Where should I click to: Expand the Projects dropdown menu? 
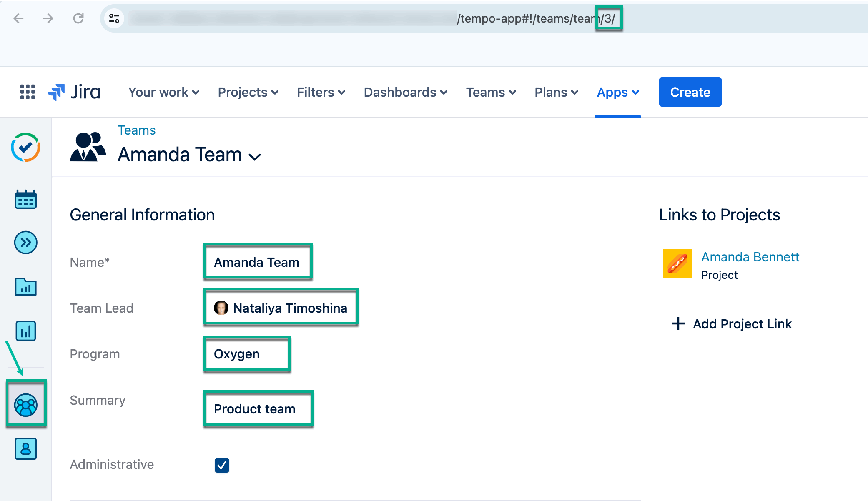tap(248, 92)
